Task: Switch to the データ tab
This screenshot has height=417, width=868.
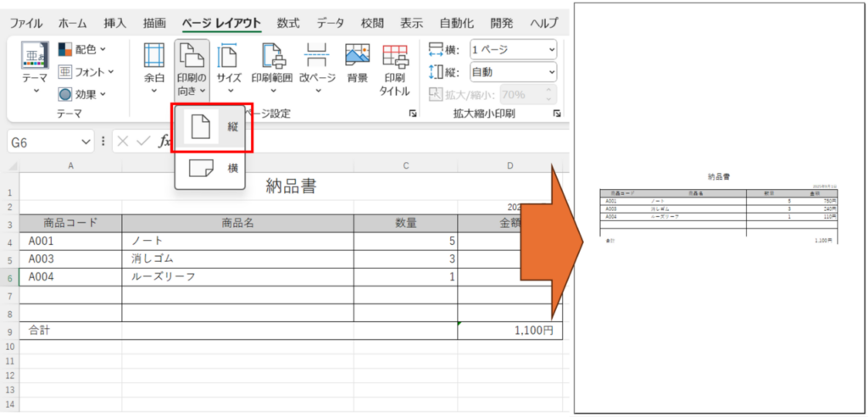Action: (331, 23)
